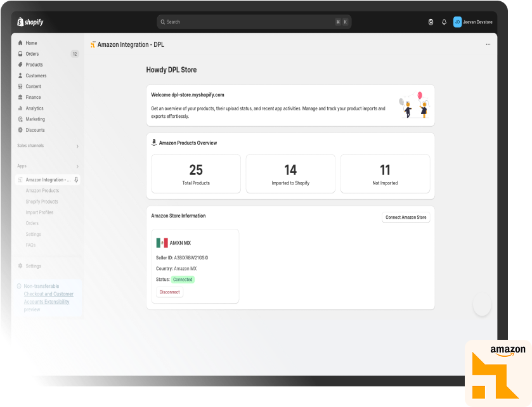532x407 pixels.
Task: Expand the Sales channels section
Action: pyautogui.click(x=77, y=146)
